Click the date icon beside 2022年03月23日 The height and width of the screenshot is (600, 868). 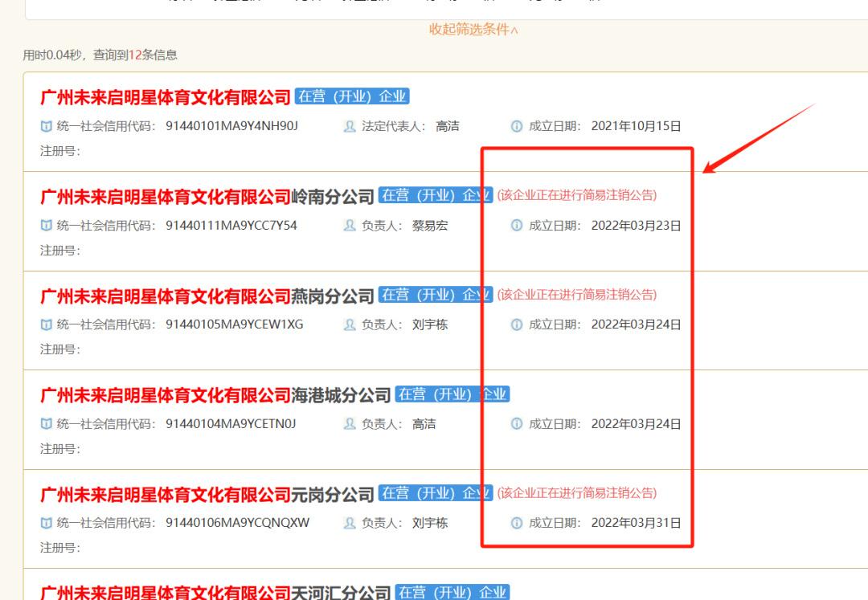click(x=517, y=226)
